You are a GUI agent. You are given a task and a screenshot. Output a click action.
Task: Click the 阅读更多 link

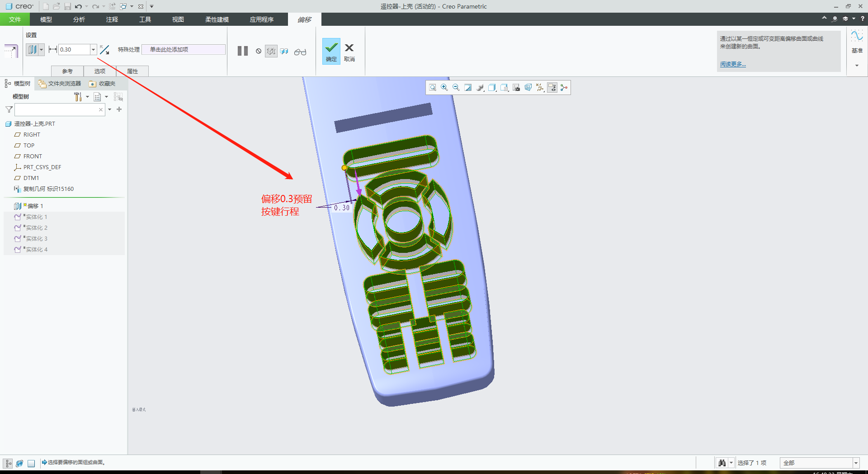(733, 64)
